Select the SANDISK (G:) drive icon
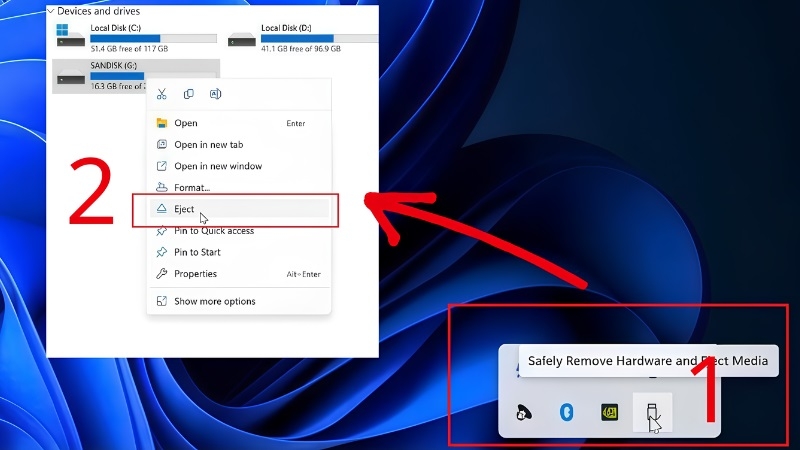 (x=70, y=77)
